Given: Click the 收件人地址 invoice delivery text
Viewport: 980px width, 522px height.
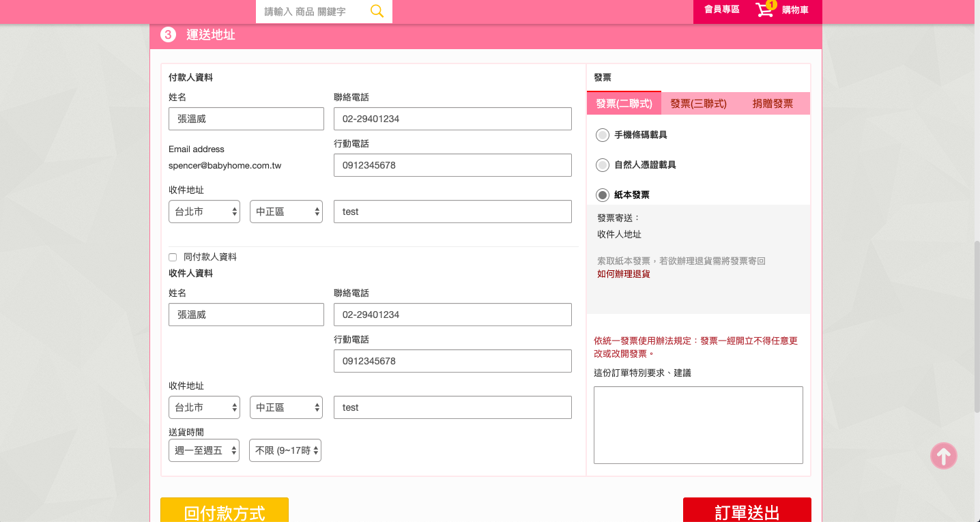Looking at the screenshot, I should (619, 234).
